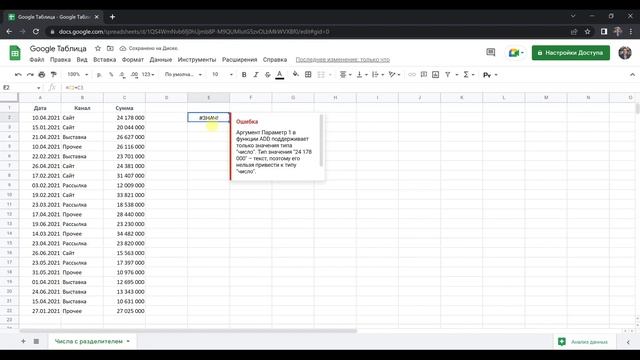Image resolution: width=640 pixels, height=360 pixels.
Task: Open the font family dropdown
Action: point(183,75)
